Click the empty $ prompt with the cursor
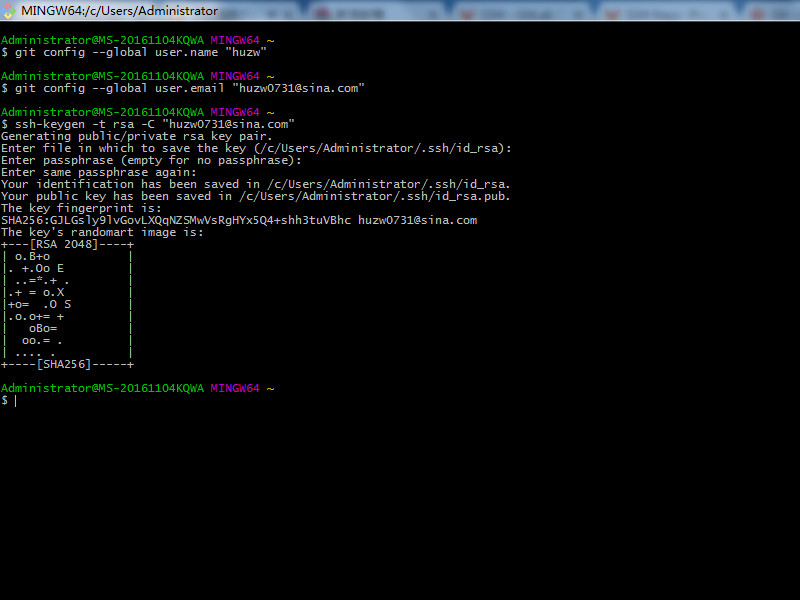The height and width of the screenshot is (600, 800). [x=9, y=401]
